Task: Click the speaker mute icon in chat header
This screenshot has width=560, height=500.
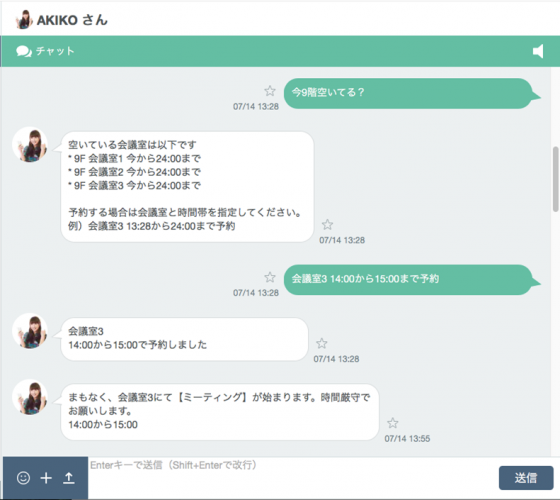Action: point(538,51)
